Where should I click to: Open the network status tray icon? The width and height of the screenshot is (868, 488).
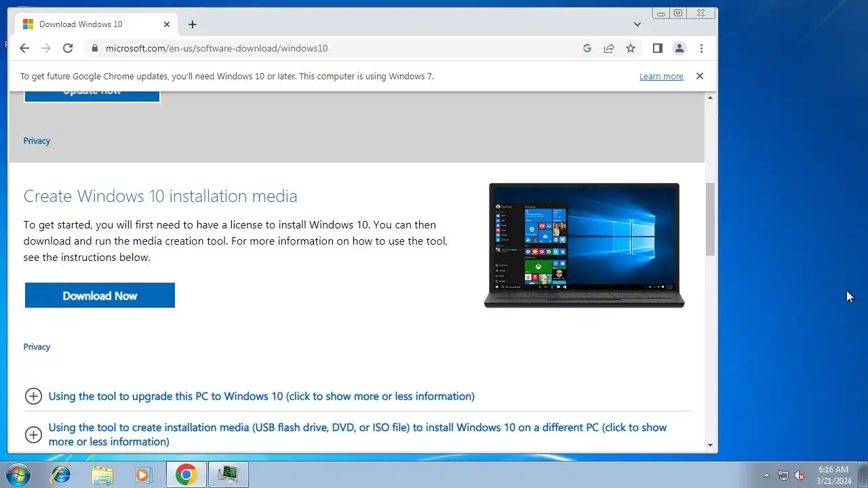click(x=783, y=475)
